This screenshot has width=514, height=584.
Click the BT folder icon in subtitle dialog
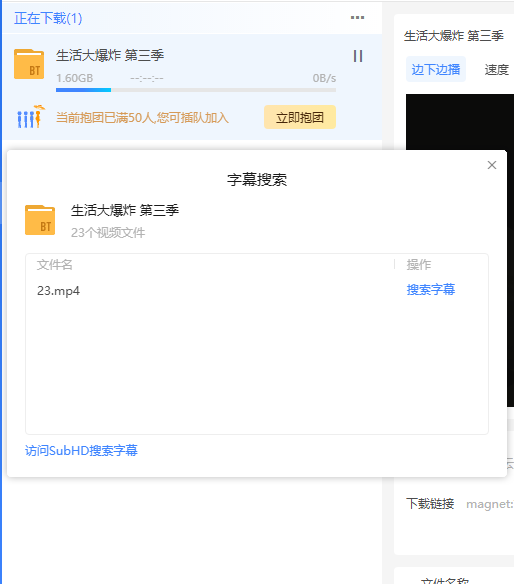tap(40, 220)
